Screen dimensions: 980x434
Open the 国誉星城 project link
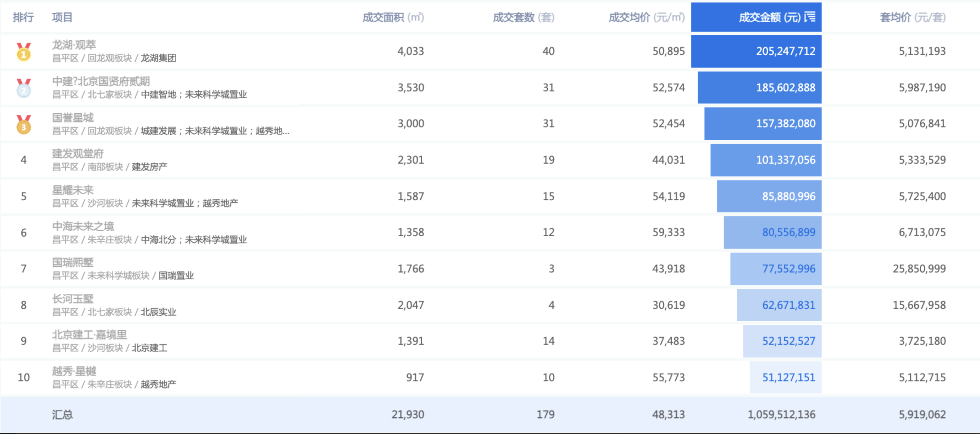[73, 118]
